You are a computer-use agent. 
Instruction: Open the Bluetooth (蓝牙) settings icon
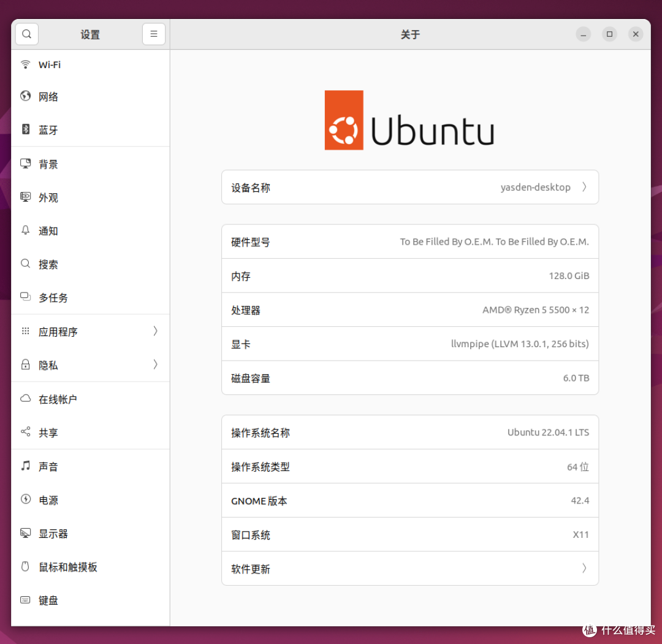[x=26, y=129]
